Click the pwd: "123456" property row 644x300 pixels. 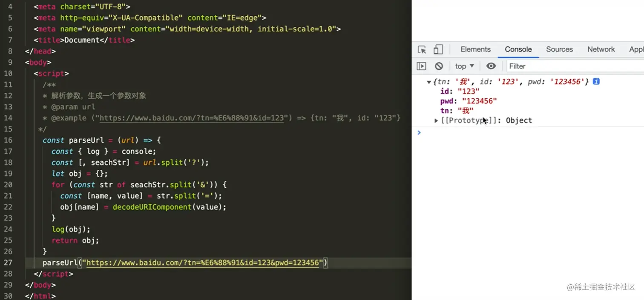(469, 101)
